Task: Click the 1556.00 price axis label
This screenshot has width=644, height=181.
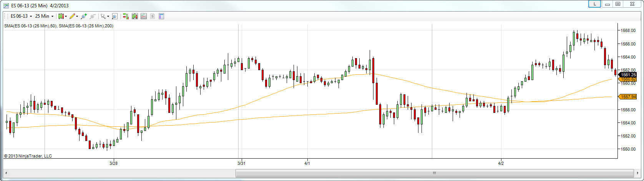Action: click(629, 110)
